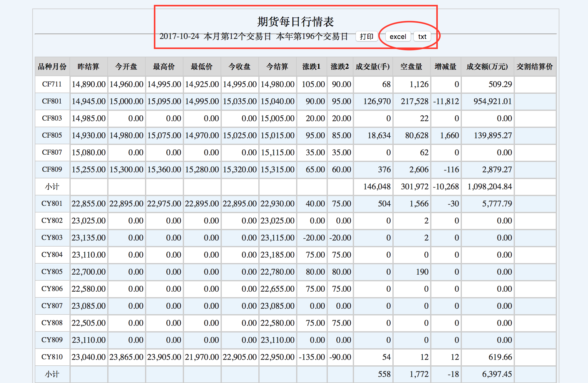Click the CY808 row label
588x383 pixels.
tap(52, 323)
